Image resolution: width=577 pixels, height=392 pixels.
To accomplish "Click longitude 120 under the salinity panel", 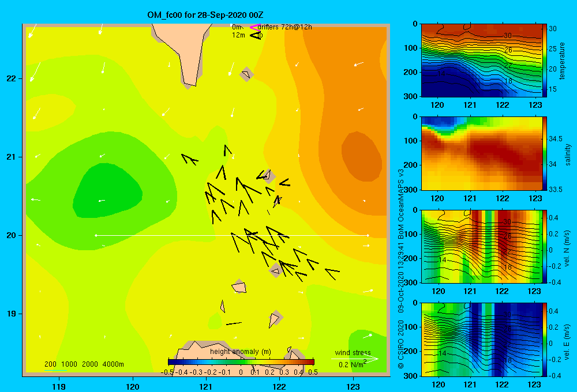I will 437,198.
